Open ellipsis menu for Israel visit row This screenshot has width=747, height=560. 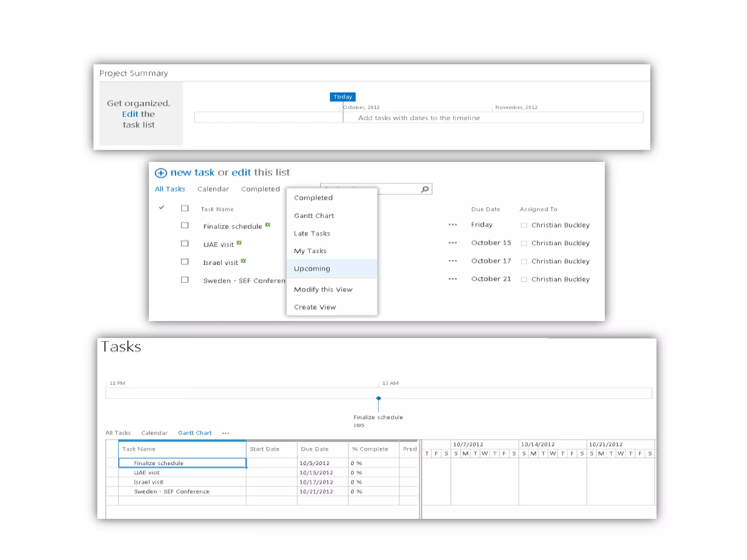tap(453, 261)
